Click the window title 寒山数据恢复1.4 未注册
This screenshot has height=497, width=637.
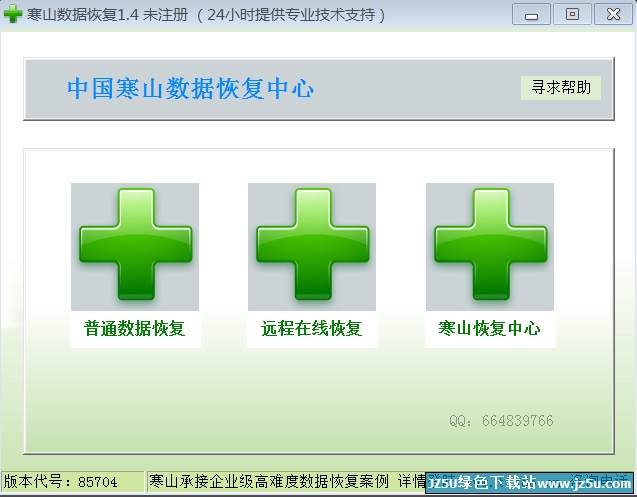pyautogui.click(x=108, y=15)
